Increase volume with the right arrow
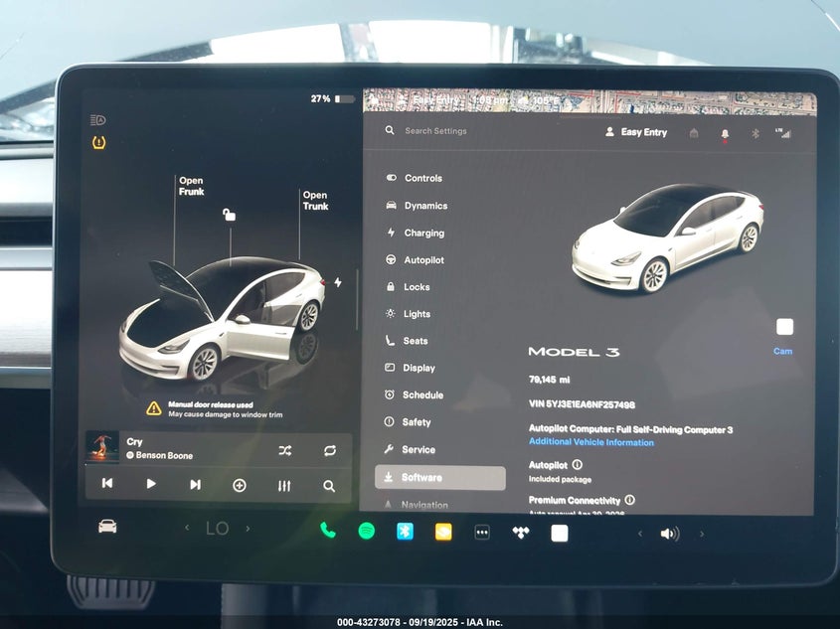840x629 pixels. coord(702,534)
